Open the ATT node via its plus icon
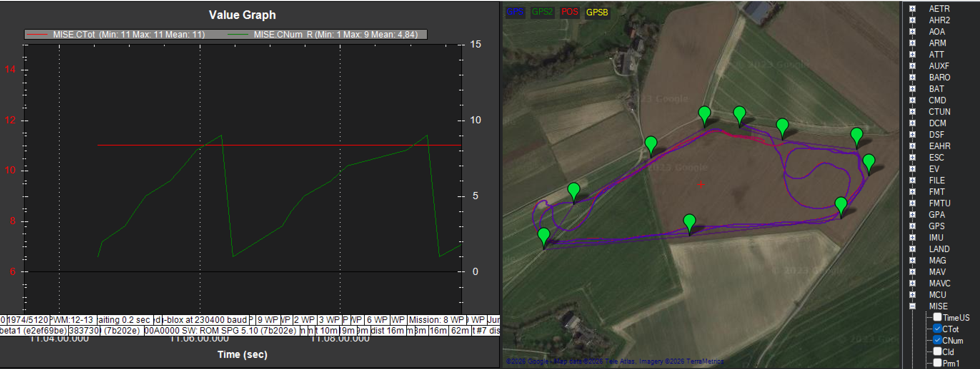The height and width of the screenshot is (369, 980). coord(912,54)
